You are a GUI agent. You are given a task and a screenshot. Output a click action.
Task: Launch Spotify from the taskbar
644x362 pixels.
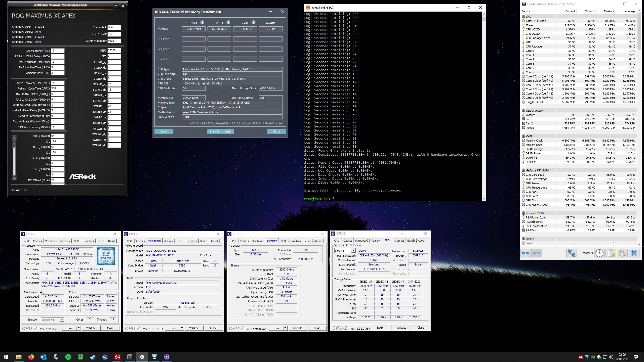(68, 357)
